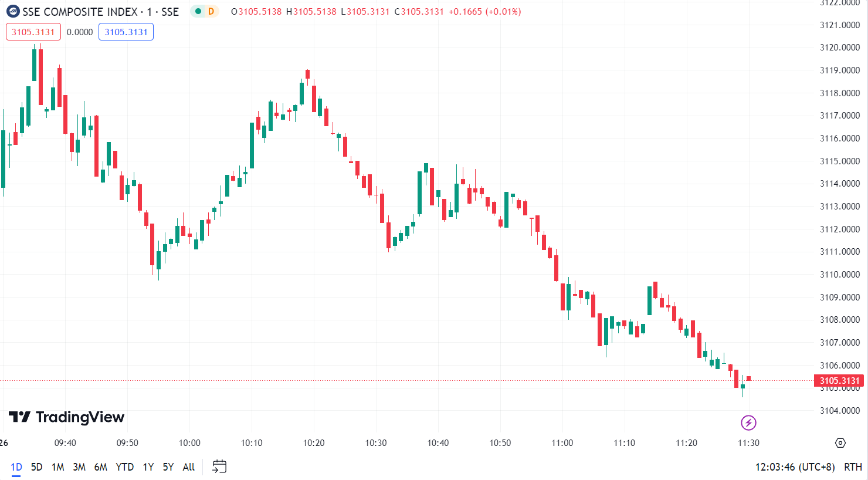The width and height of the screenshot is (868, 480).
Task: Select the 1M time range
Action: (x=57, y=467)
